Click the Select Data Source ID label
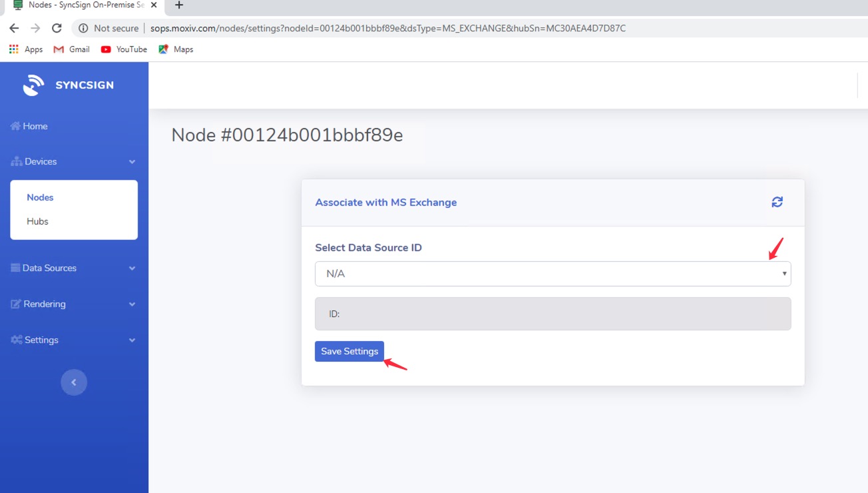 pos(368,248)
